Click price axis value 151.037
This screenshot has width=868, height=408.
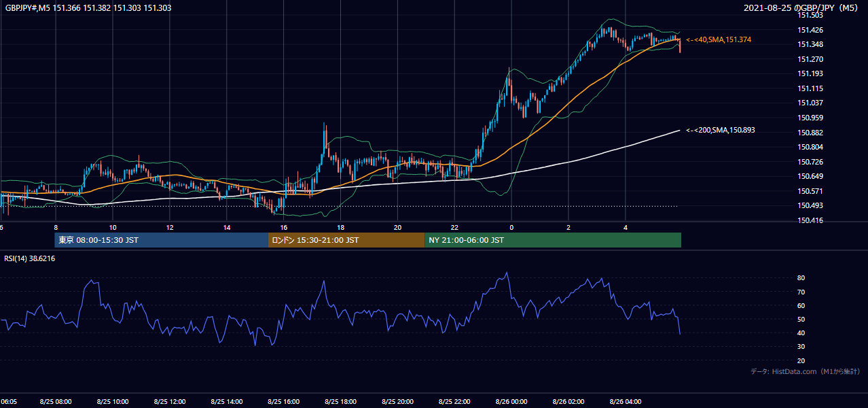click(x=810, y=103)
